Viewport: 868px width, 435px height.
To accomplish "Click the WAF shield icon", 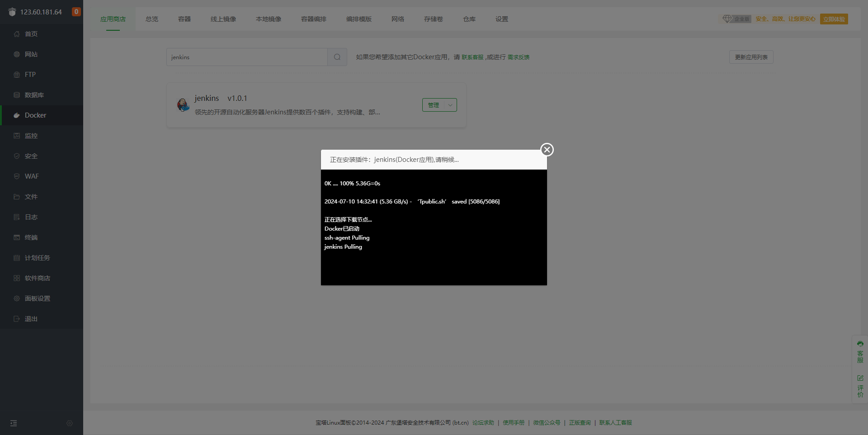I will [17, 176].
